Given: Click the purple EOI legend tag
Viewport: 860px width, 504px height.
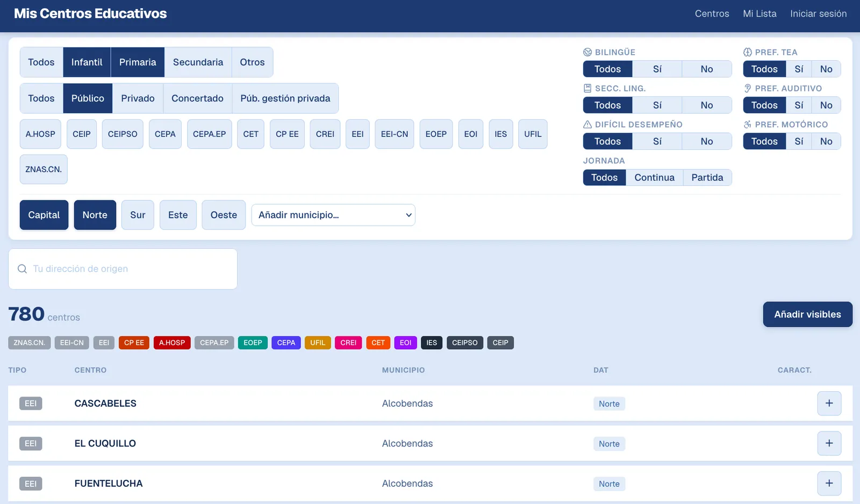Looking at the screenshot, I should click(x=406, y=343).
